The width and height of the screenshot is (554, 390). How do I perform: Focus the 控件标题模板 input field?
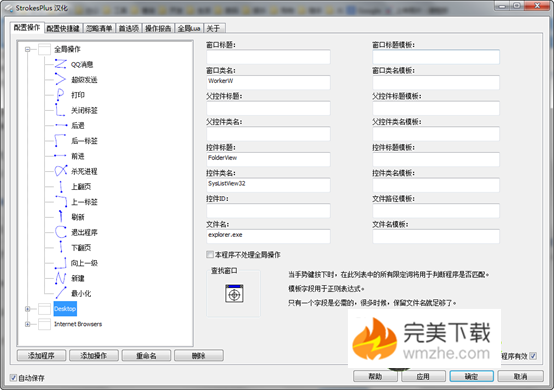[x=436, y=159]
